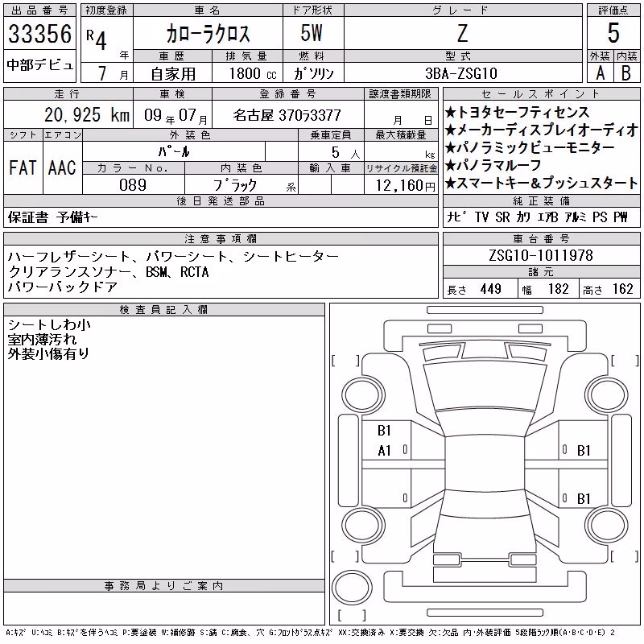Click PS in genuine equipment row
The height and width of the screenshot is (644, 644).
(600, 217)
